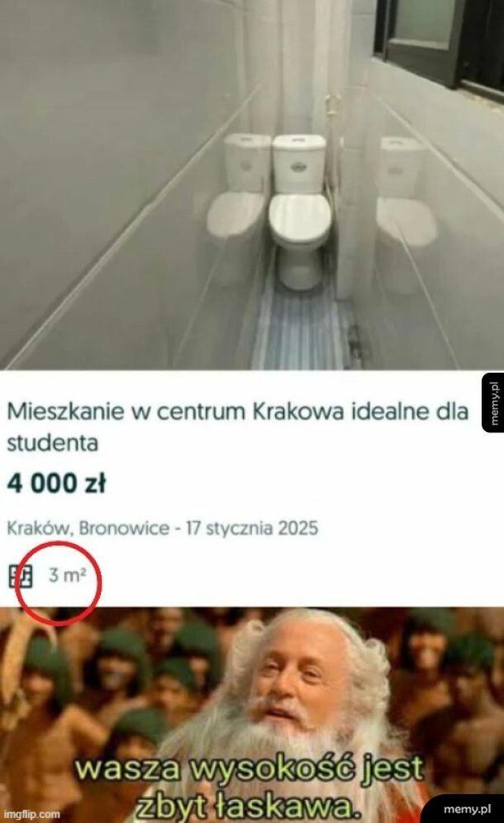This screenshot has width=504, height=823.
Task: Click the date '17 stycznia 2025'
Action: (252, 528)
